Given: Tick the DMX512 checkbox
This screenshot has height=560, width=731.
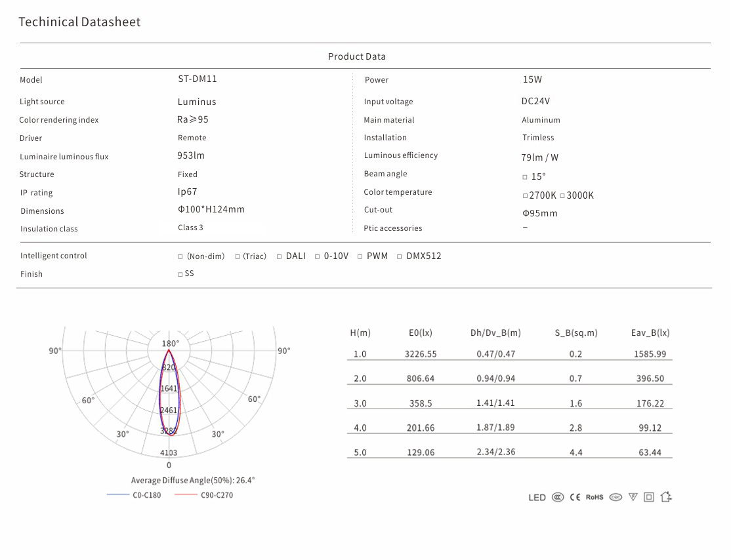Looking at the screenshot, I should coord(400,256).
